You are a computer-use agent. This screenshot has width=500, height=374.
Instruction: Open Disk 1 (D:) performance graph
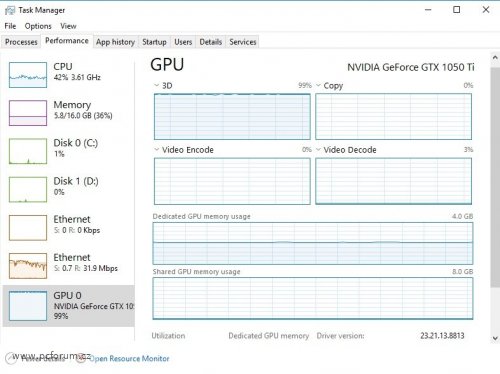click(x=28, y=189)
